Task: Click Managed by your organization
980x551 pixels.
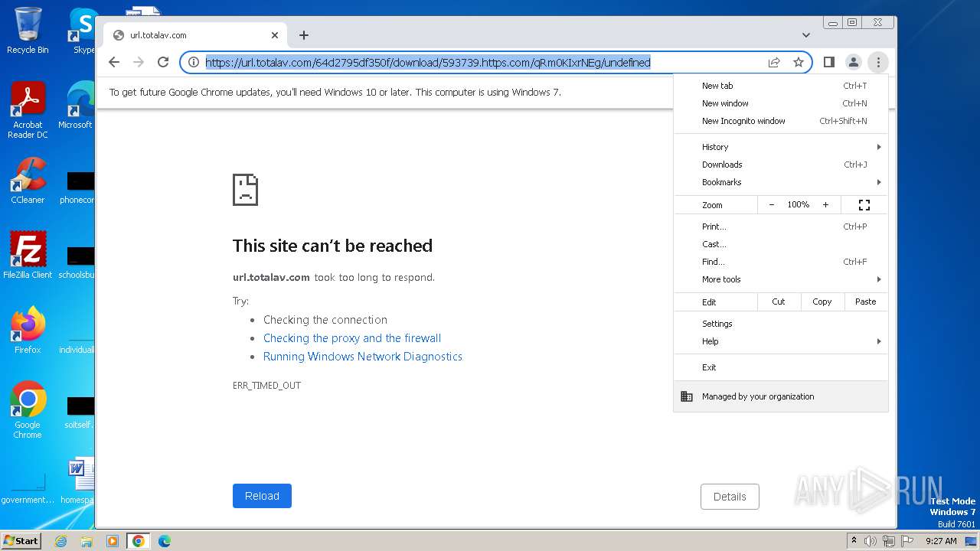Action: [781, 396]
